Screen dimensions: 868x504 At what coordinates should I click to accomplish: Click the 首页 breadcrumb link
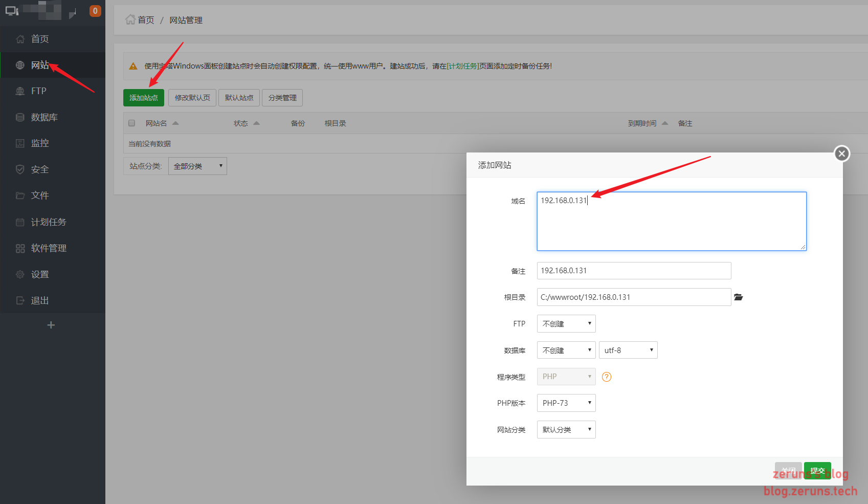(145, 20)
